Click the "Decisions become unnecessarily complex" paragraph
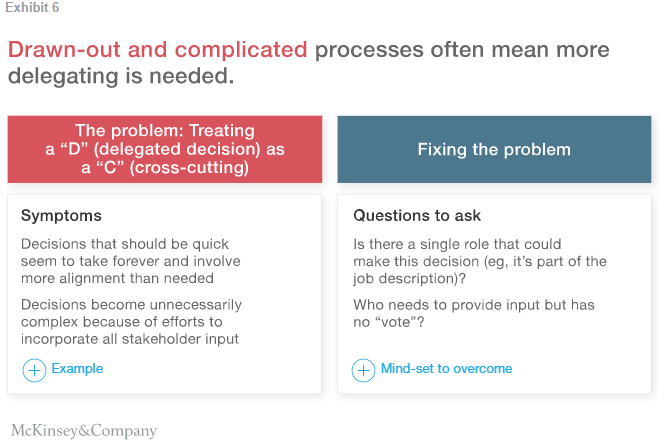The width and height of the screenshot is (669, 447). point(131,321)
